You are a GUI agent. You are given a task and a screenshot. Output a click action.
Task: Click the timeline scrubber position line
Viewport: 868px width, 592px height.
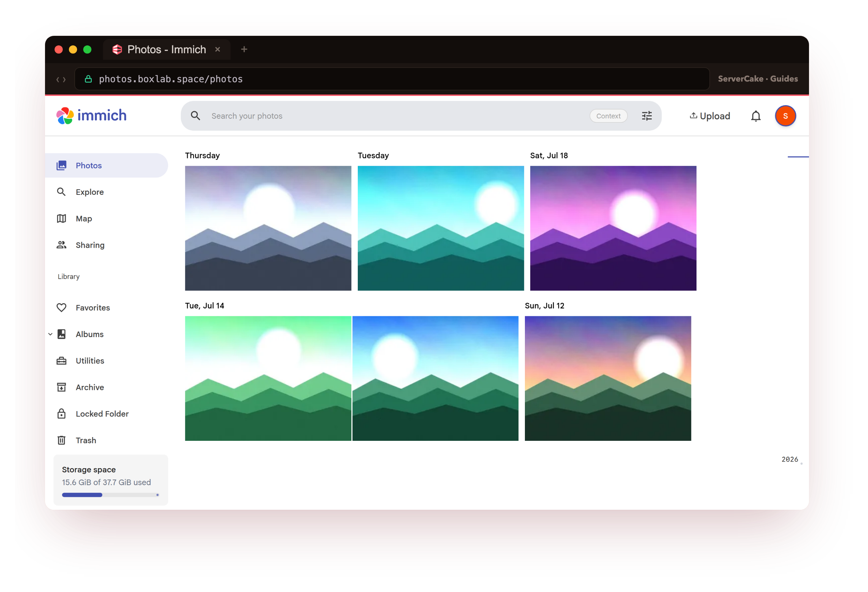798,157
